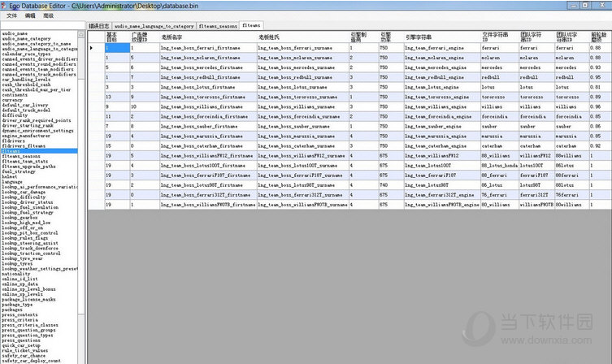The image size is (612, 364).
Task: Open the 文件 menu
Action: click(x=11, y=15)
